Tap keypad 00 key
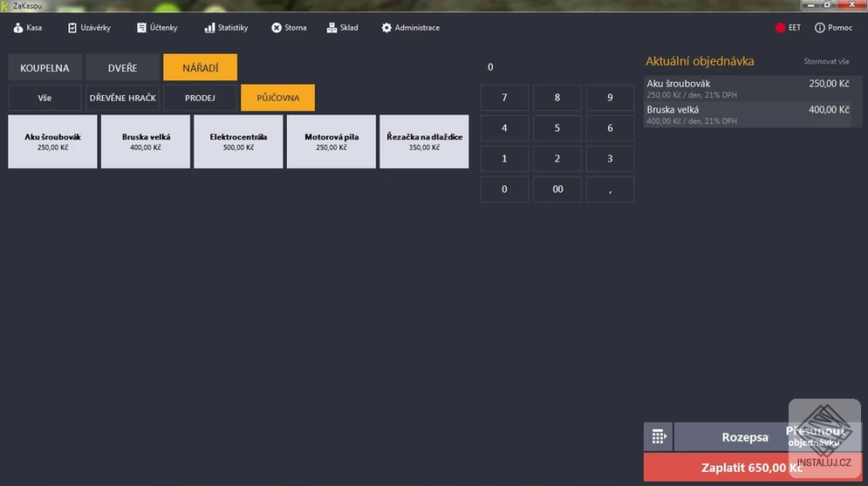 557,189
